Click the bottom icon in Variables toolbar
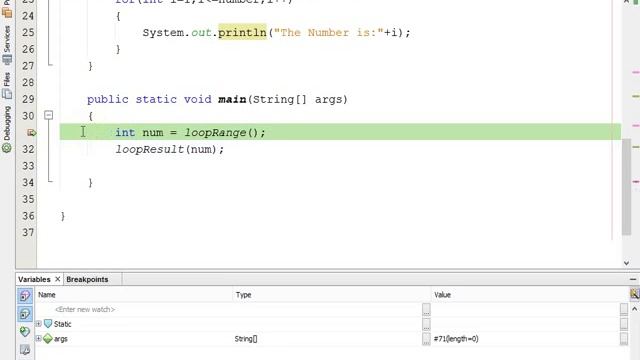Viewport: 640px width, 360px height. (25, 350)
